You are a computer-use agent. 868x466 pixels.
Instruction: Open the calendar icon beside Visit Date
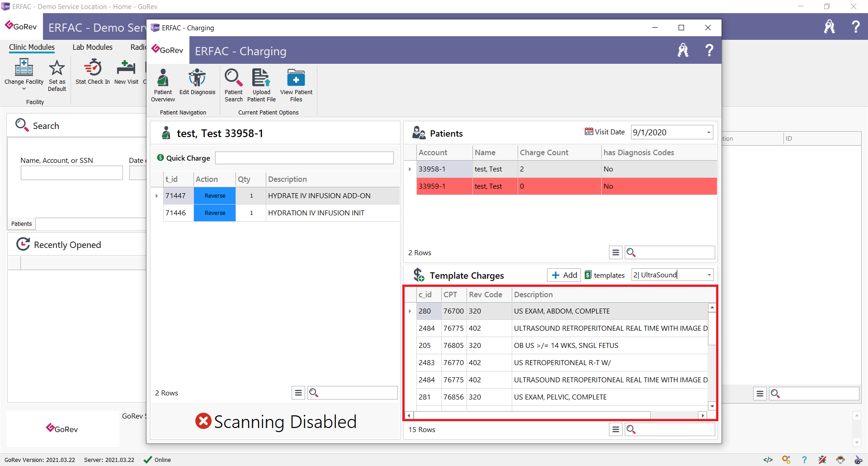click(x=589, y=132)
